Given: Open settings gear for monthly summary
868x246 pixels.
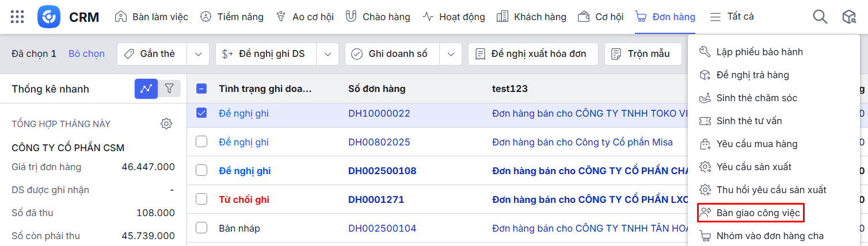Looking at the screenshot, I should tap(166, 124).
